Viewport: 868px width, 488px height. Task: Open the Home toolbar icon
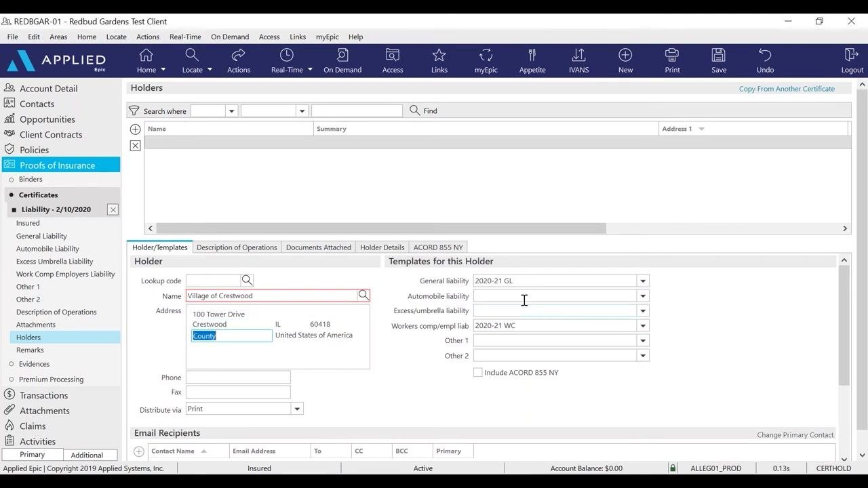(146, 55)
